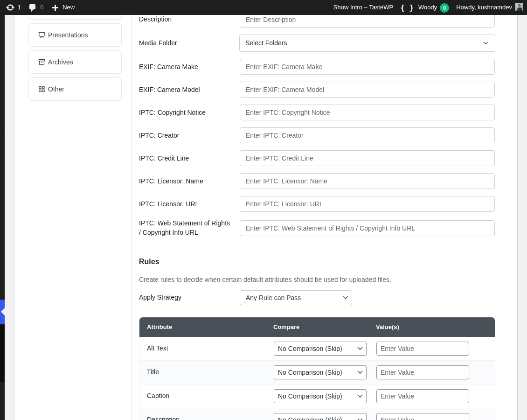Open the Caption comparison dropdown
This screenshot has height=420, width=527.
pyautogui.click(x=320, y=396)
